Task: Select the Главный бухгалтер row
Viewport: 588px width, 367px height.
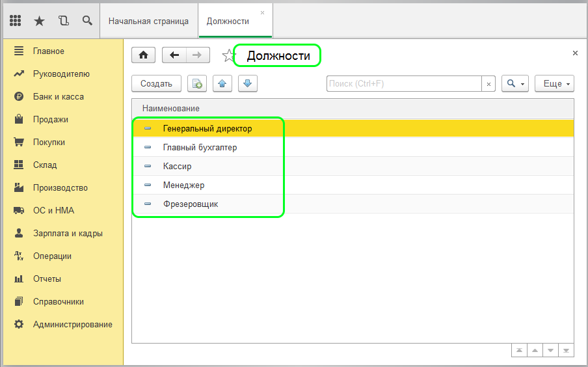Action: tap(200, 148)
